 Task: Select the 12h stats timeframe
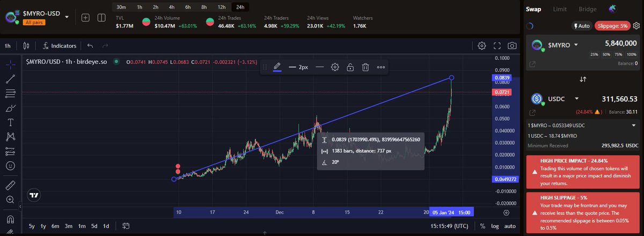pyautogui.click(x=221, y=7)
